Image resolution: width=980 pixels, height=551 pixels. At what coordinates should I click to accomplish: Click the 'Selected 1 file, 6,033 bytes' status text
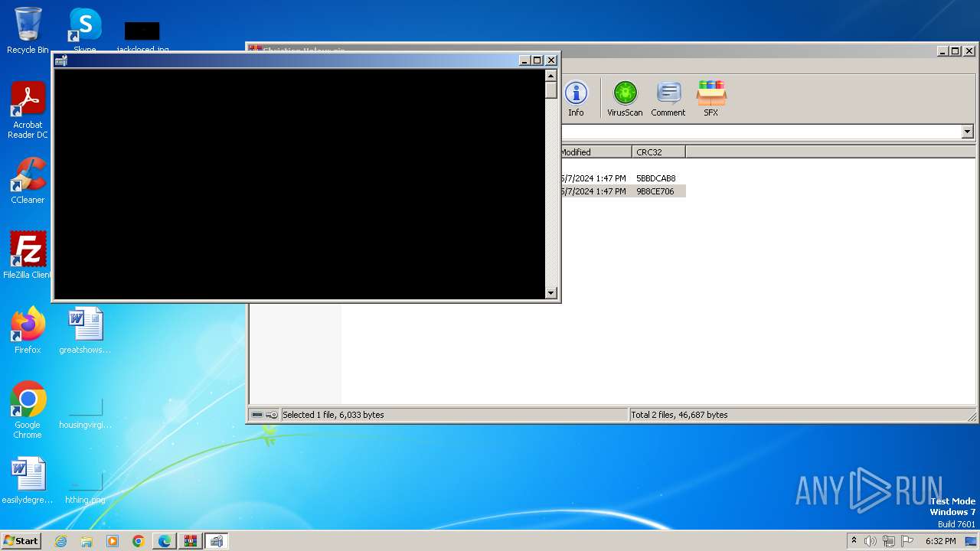333,415
